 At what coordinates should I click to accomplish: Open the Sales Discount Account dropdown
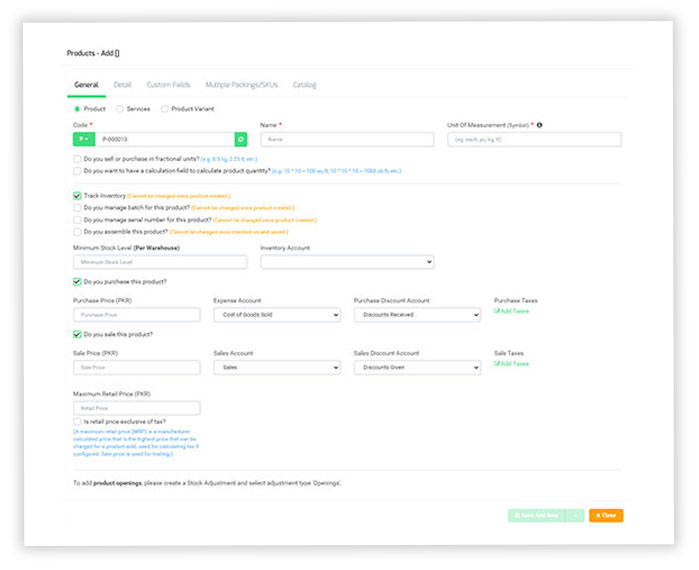[417, 368]
